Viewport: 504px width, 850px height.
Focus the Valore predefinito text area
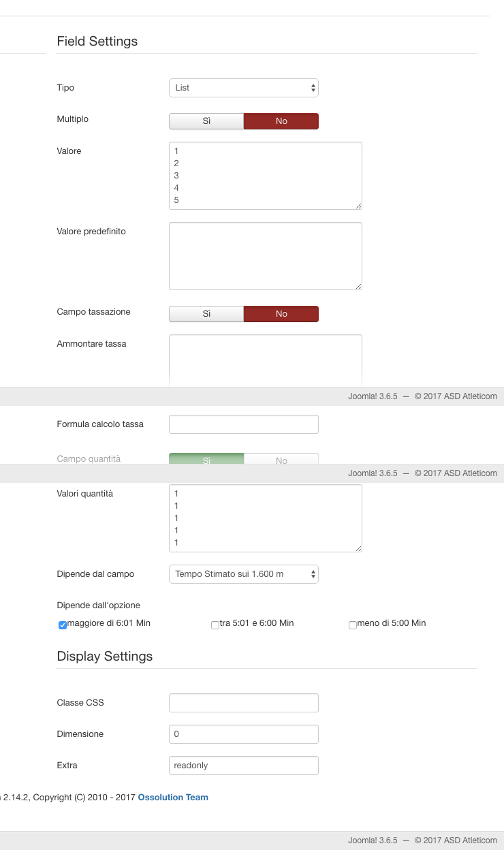265,256
